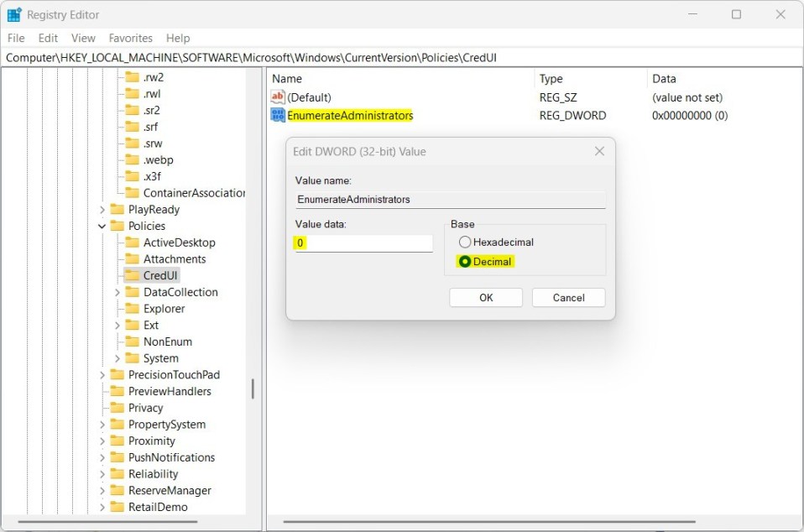Click the Explorer folder icon
Viewport: 804px width, 532px height.
[x=133, y=309]
